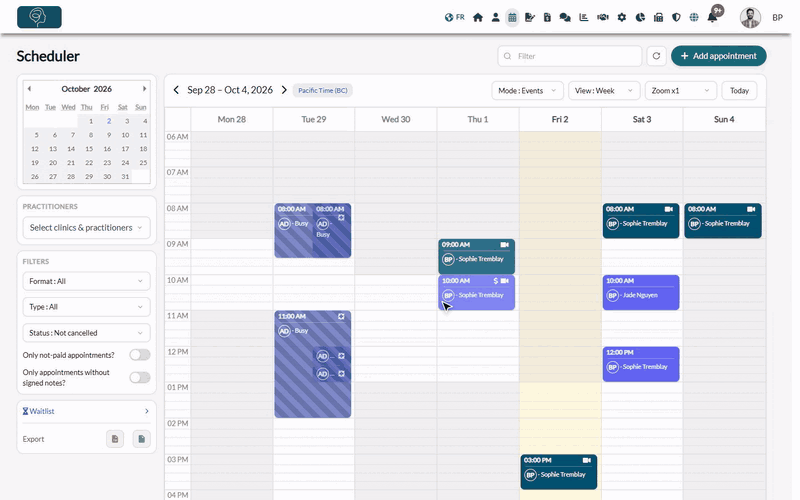
Task: Open the Format: All dropdown
Action: coord(86,281)
